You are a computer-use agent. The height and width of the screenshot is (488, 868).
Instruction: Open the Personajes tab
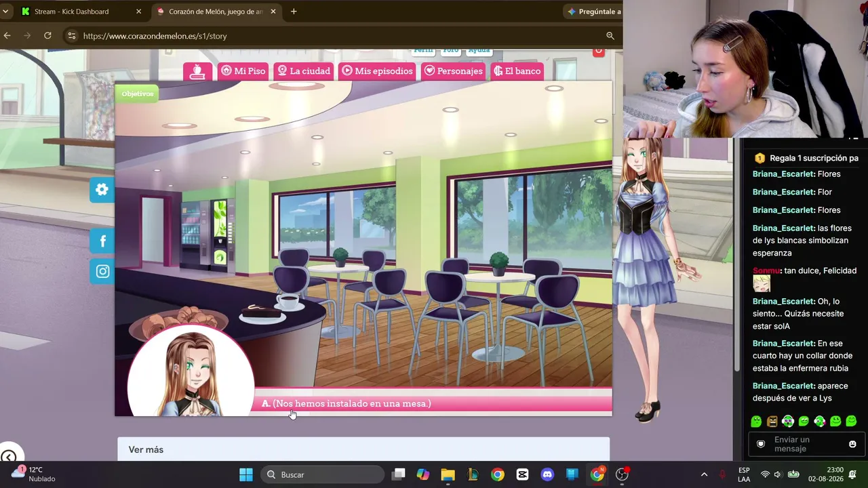coord(453,71)
